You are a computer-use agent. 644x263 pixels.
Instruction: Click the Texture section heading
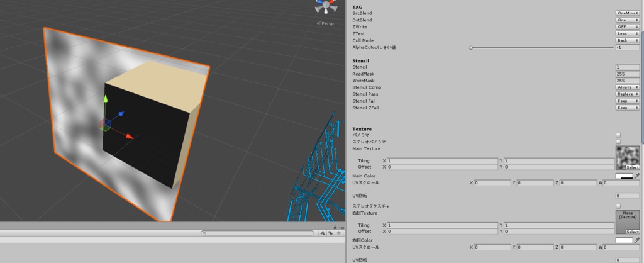(x=362, y=129)
